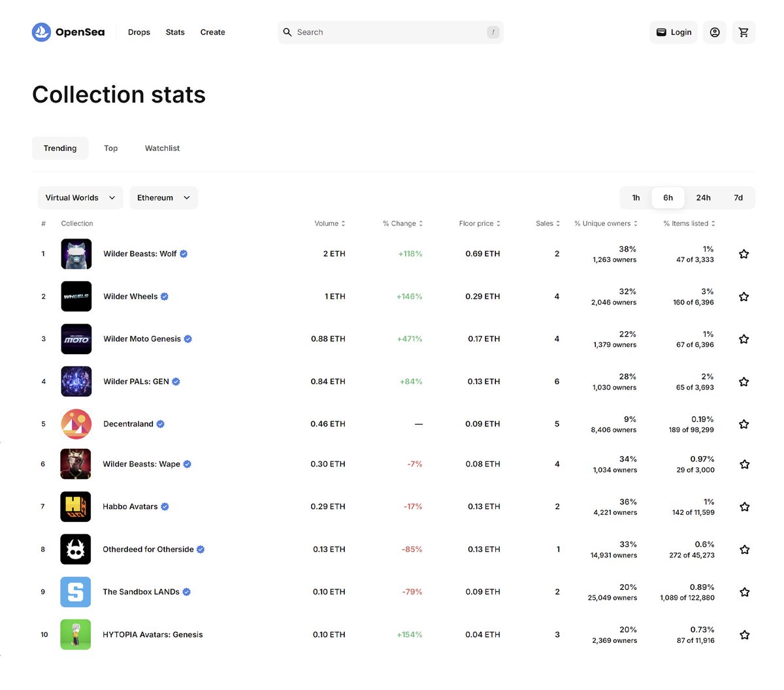
Task: Click the Login button
Action: [674, 32]
